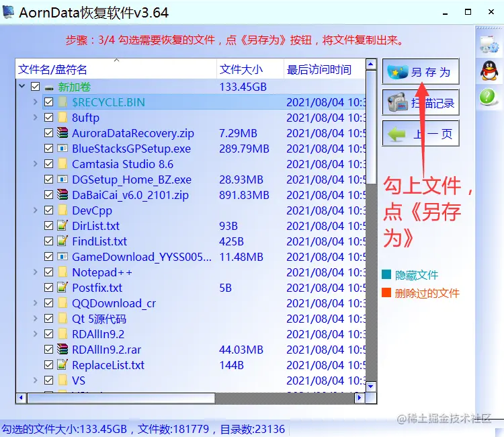This screenshot has width=504, height=437.
Task: Click the QQ penguin contact icon
Action: point(489,71)
